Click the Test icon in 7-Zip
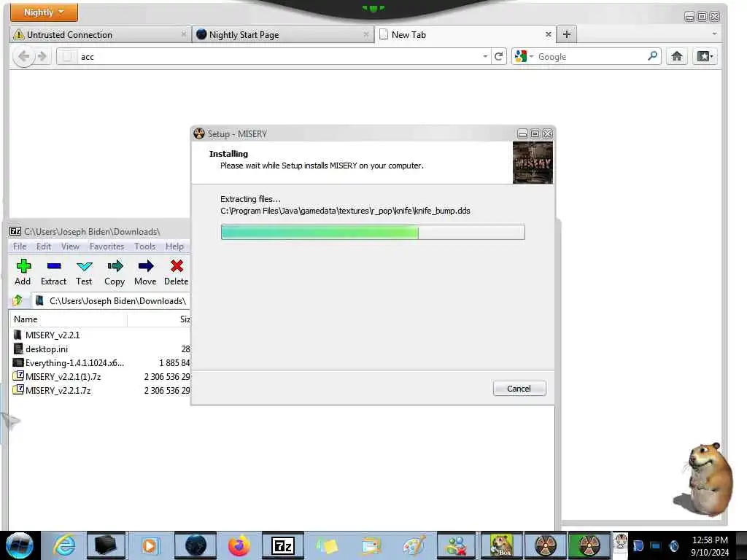This screenshot has height=560, width=747. pos(85,265)
